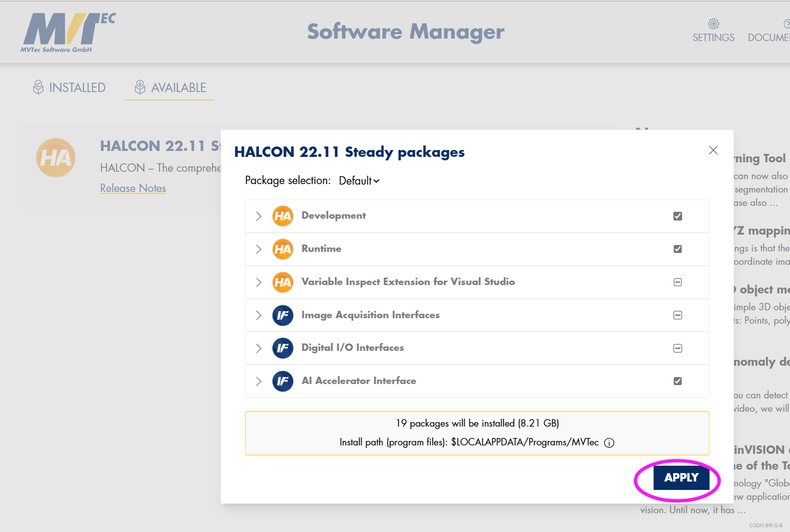The image size is (790, 532).
Task: Click the Available tab download icon
Action: click(x=140, y=87)
